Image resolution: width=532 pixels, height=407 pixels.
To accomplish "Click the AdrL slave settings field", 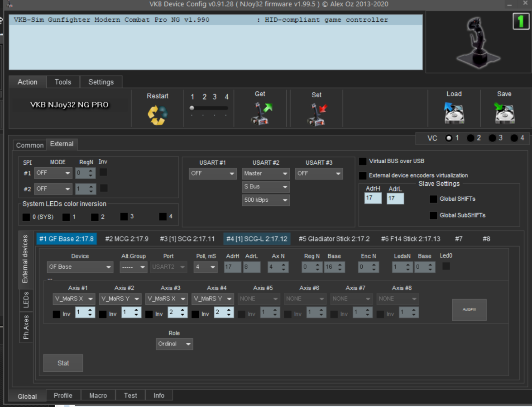I will [395, 198].
